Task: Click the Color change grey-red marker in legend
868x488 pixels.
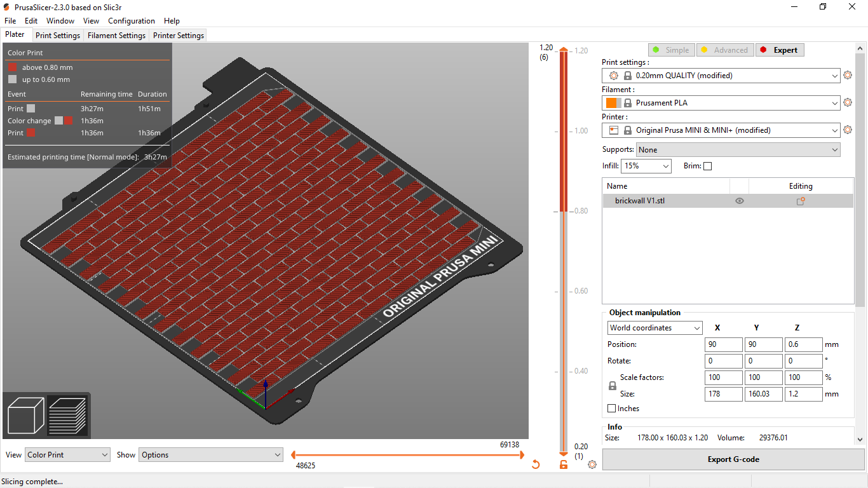Action: (64, 121)
